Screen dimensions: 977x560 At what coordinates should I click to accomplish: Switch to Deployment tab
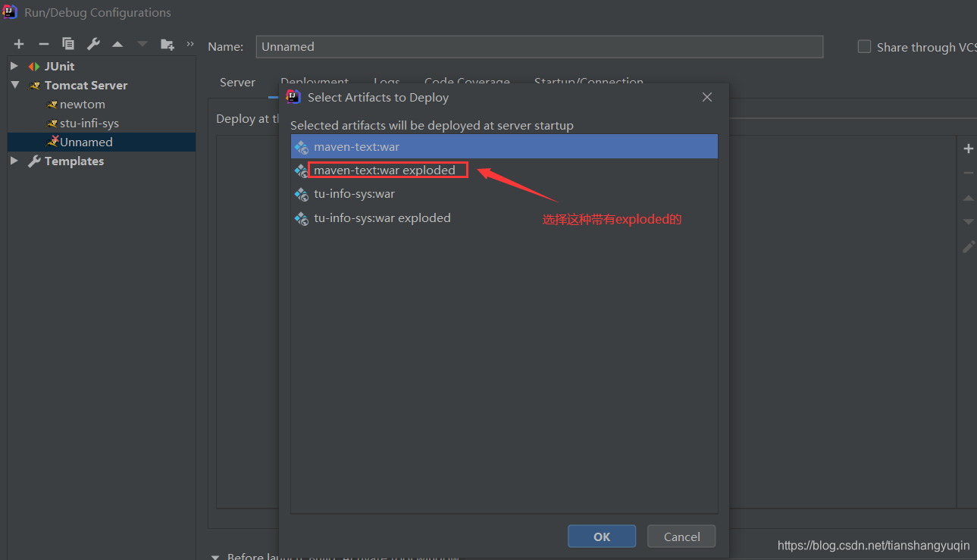pyautogui.click(x=315, y=80)
